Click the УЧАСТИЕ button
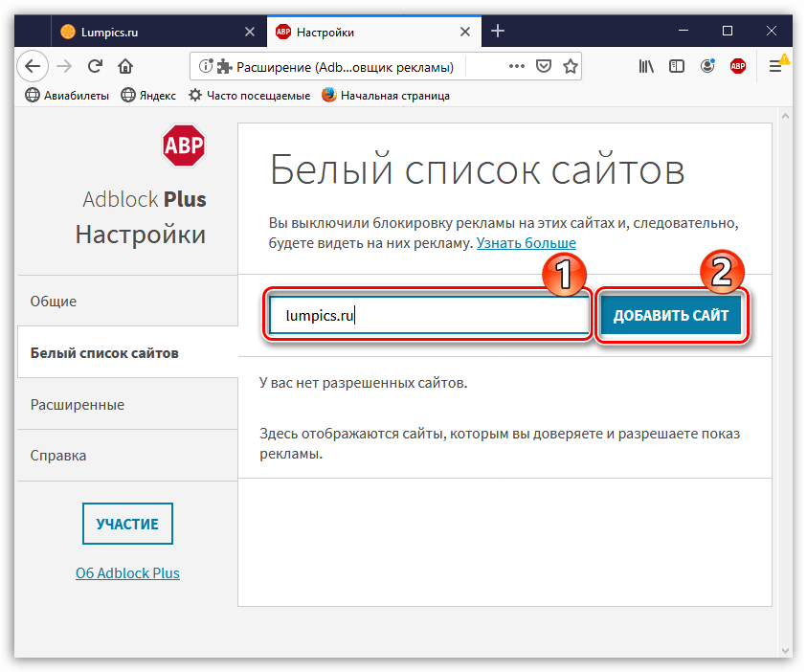Image resolution: width=807 pixels, height=672 pixels. [127, 524]
